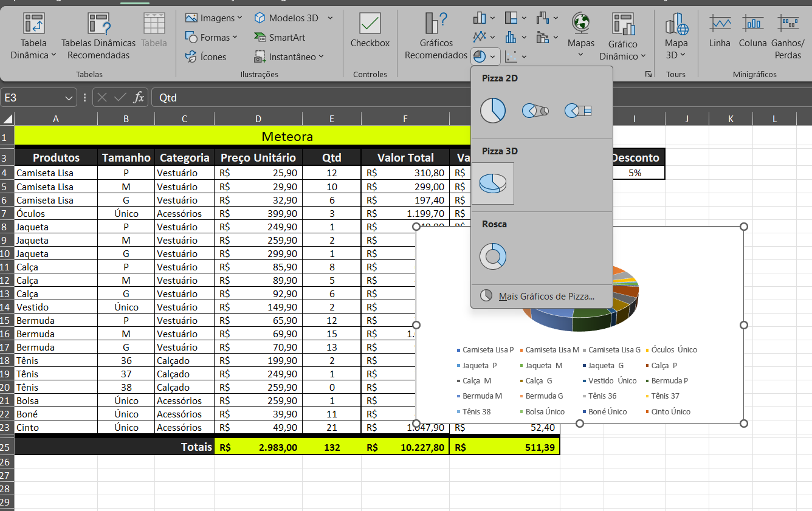Image resolution: width=812 pixels, height=511 pixels.
Task: Select the pie of pie chart option
Action: 535,111
